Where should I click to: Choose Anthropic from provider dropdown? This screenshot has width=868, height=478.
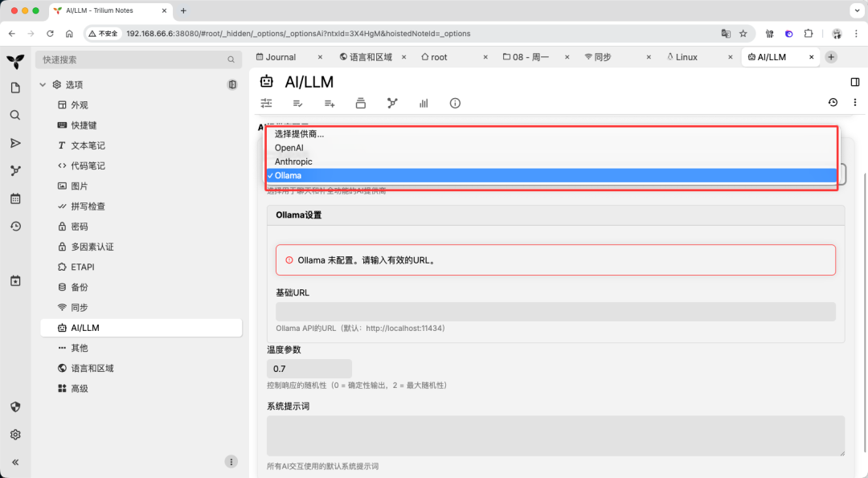pyautogui.click(x=551, y=161)
